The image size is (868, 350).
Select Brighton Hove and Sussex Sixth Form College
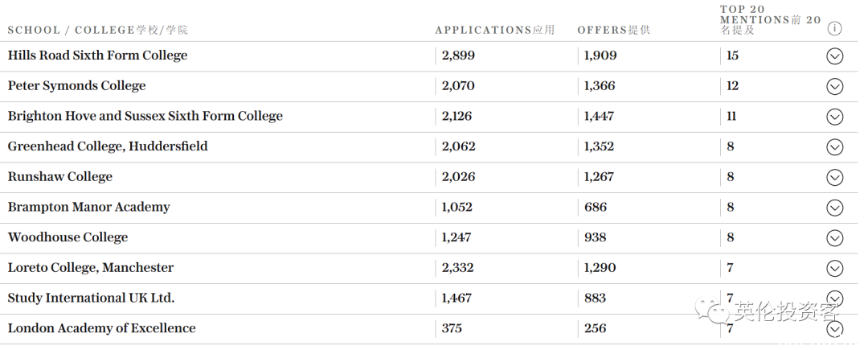pos(145,116)
